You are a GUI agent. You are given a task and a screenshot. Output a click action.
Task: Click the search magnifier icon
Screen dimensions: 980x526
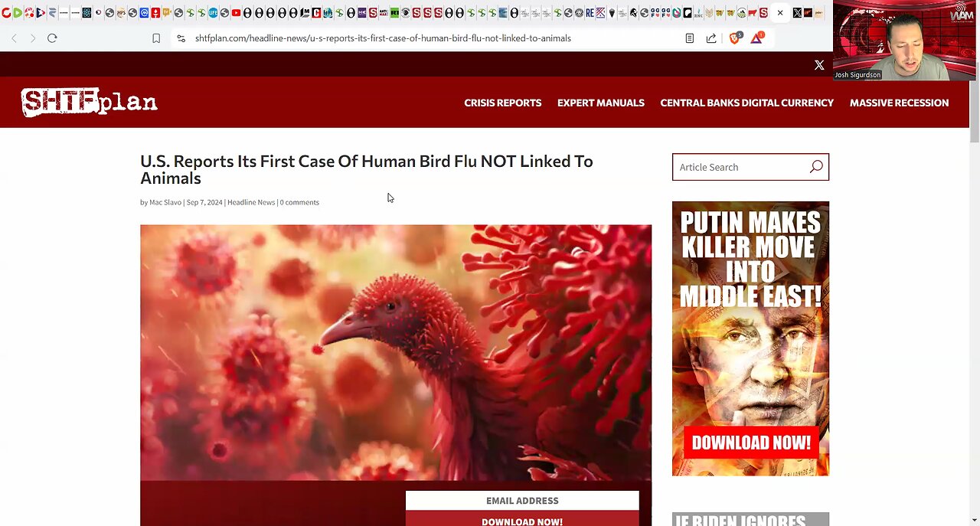click(816, 167)
